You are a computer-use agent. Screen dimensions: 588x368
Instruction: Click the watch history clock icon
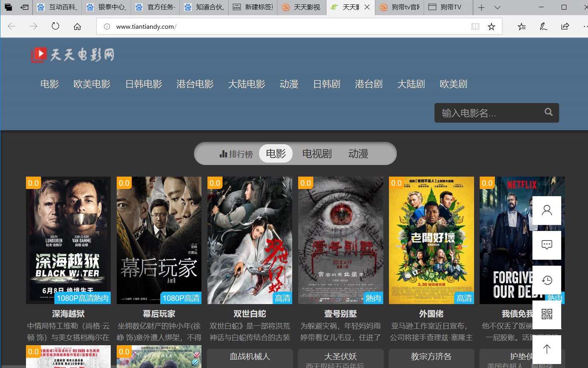547,280
